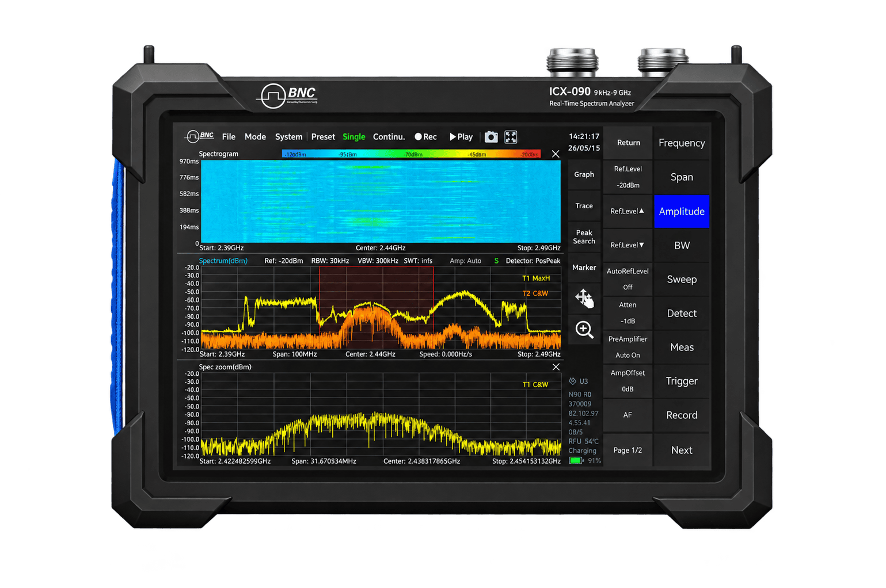Select the Amplitude tab
Viewport: 886px width, 588px height.
(x=682, y=211)
